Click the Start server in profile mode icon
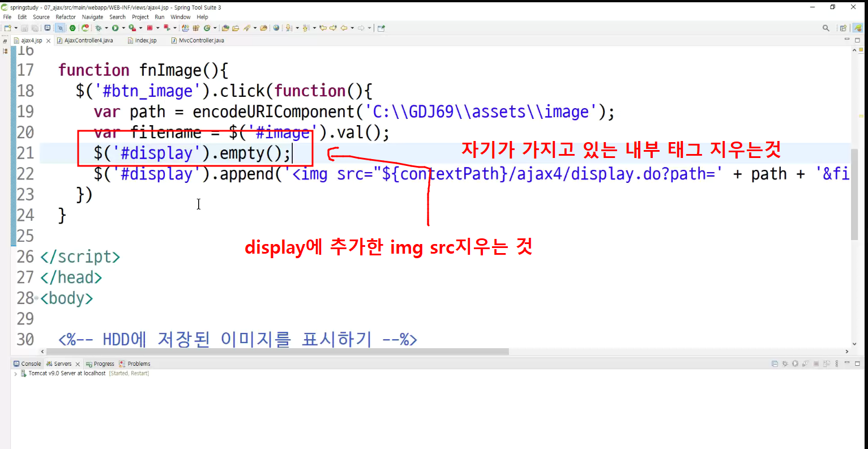Image resolution: width=868 pixels, height=449 pixels. 805,364
